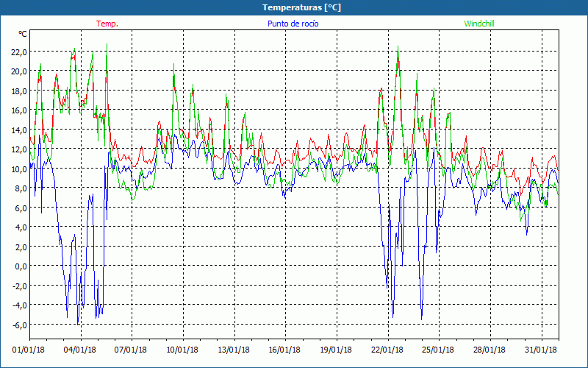
Task: Select the red Temp. legend label
Action: click(107, 24)
